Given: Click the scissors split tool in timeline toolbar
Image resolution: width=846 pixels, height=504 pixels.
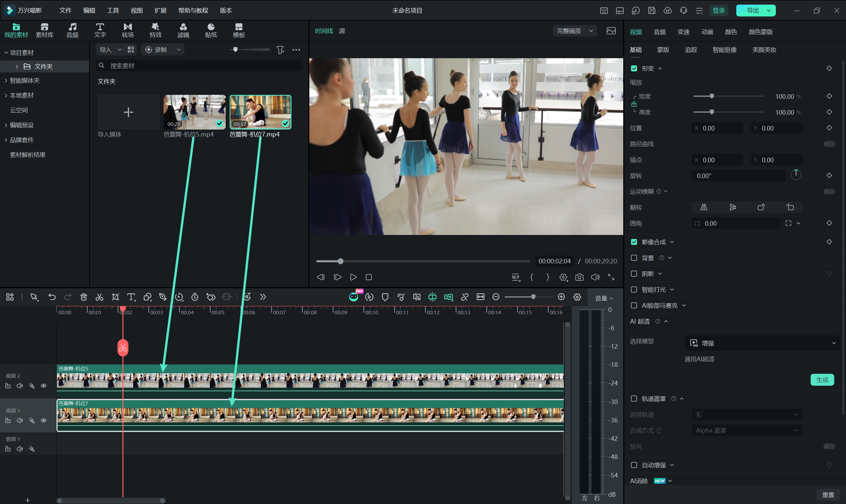Looking at the screenshot, I should click(99, 297).
